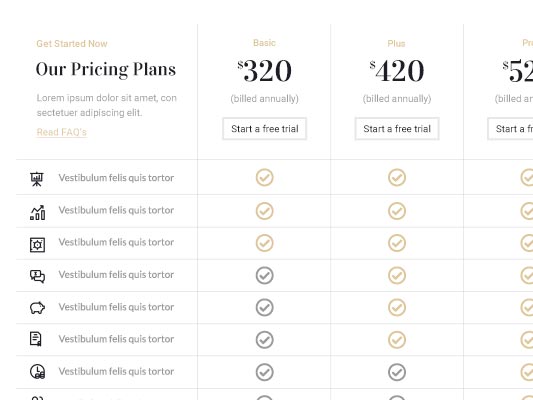The width and height of the screenshot is (533, 400).
Task: Click the piggy bank icon
Action: coord(37,308)
